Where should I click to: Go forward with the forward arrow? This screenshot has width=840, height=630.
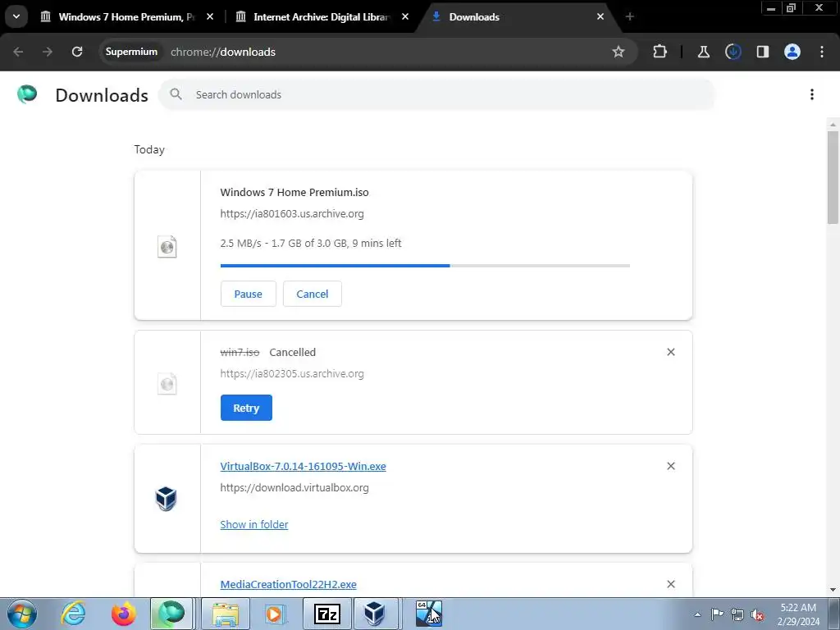click(48, 52)
